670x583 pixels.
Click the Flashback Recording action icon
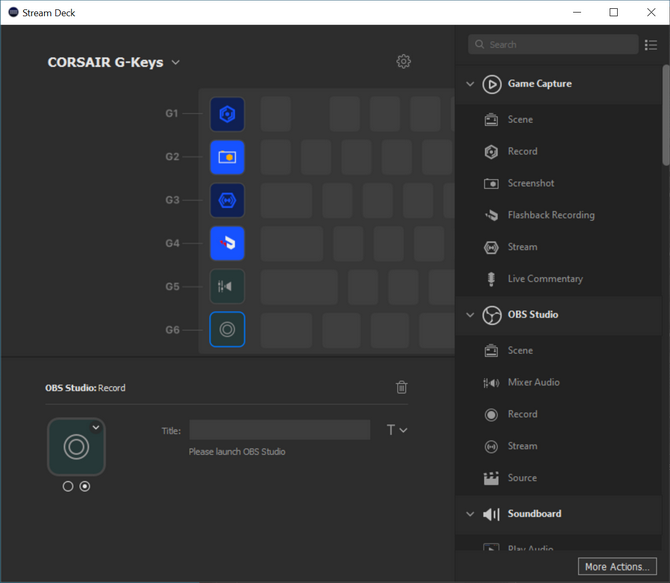(x=491, y=215)
